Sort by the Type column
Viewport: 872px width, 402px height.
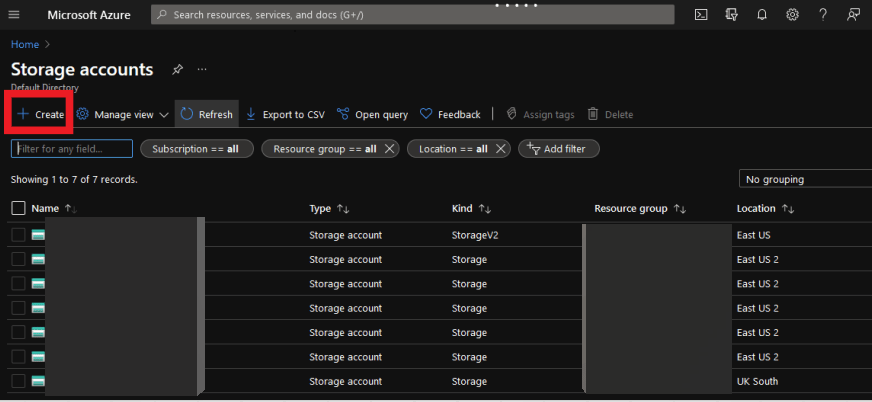click(329, 209)
